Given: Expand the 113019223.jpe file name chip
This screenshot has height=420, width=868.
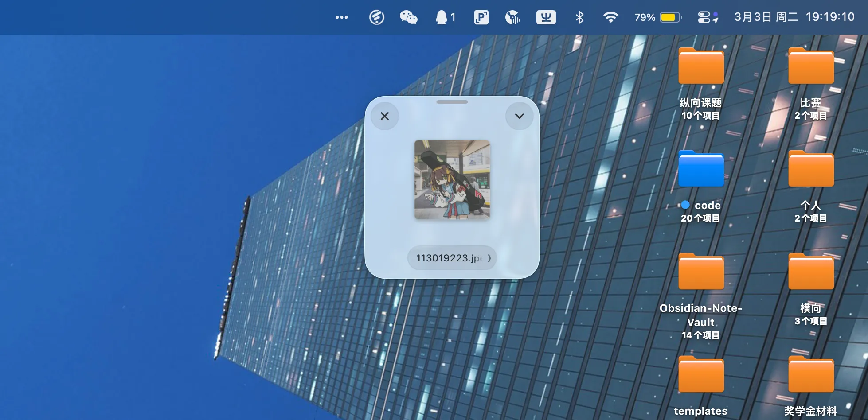Looking at the screenshot, I should [x=452, y=258].
